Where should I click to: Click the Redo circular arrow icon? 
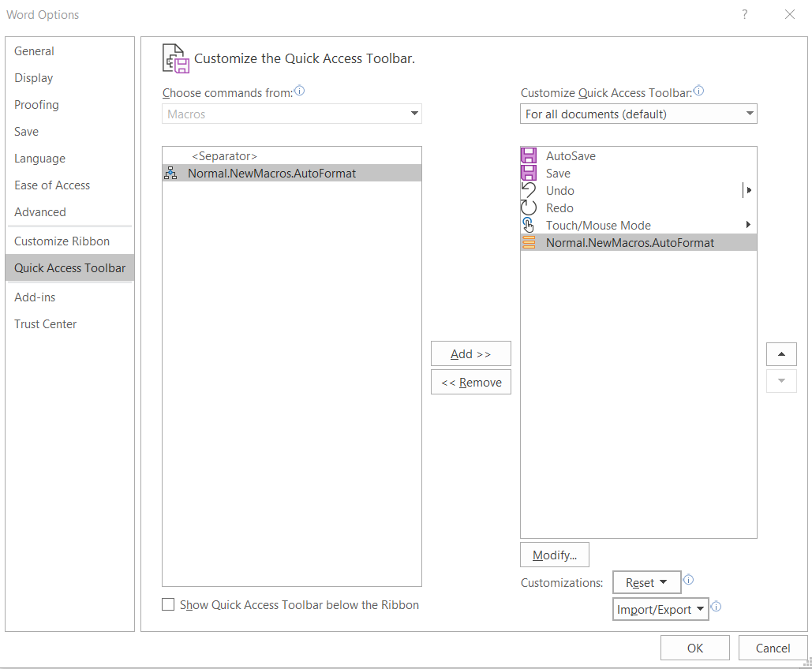pyautogui.click(x=529, y=208)
